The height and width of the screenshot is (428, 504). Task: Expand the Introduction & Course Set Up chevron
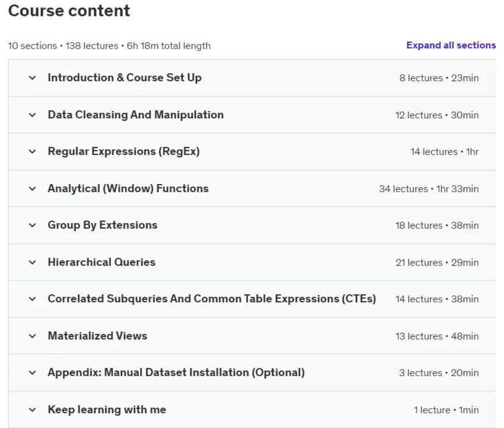pyautogui.click(x=32, y=77)
